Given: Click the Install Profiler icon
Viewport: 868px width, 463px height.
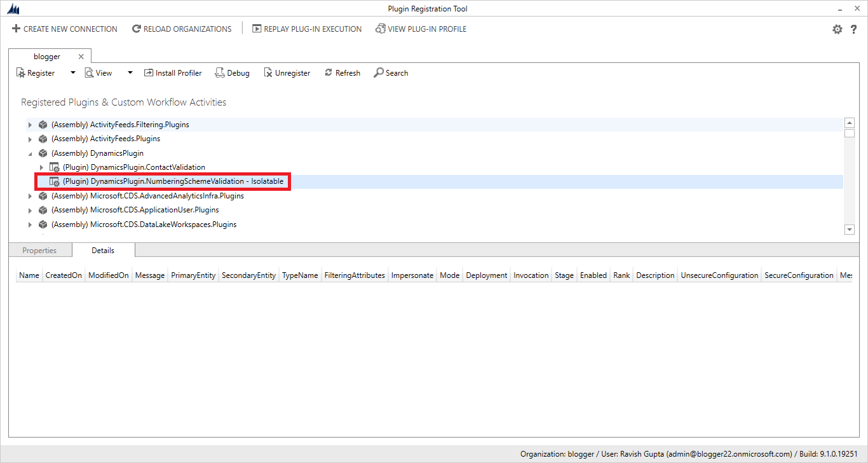Looking at the screenshot, I should [149, 73].
